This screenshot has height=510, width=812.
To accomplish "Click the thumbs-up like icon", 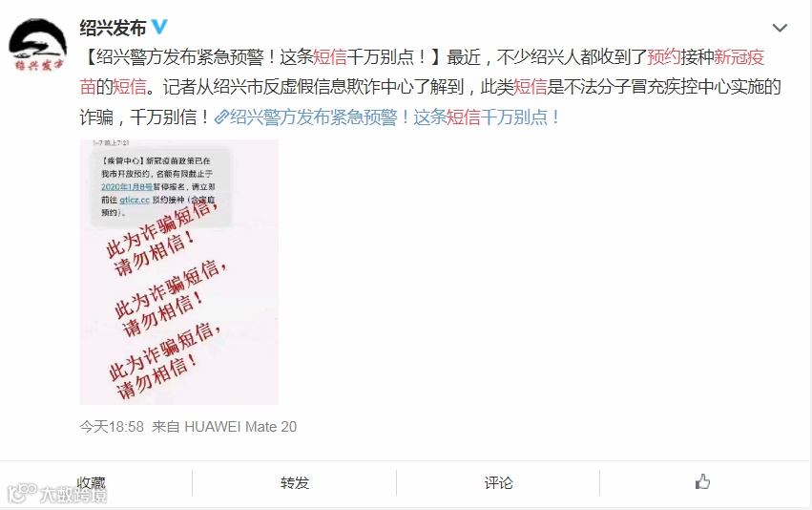I will tap(702, 482).
